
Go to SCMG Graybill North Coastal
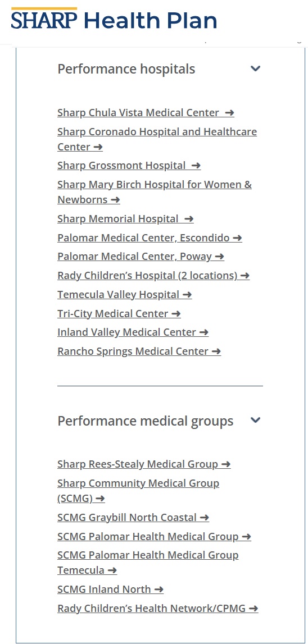(133, 518)
